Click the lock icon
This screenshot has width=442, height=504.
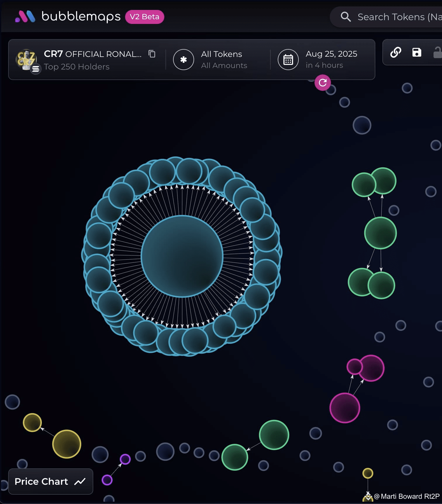[x=438, y=53]
